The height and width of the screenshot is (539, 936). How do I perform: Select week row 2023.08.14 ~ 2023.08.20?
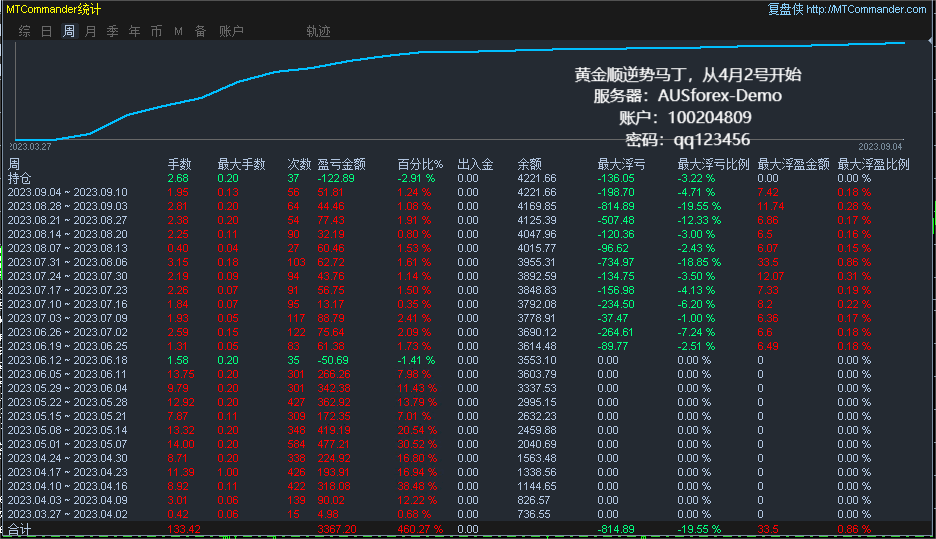click(x=67, y=234)
